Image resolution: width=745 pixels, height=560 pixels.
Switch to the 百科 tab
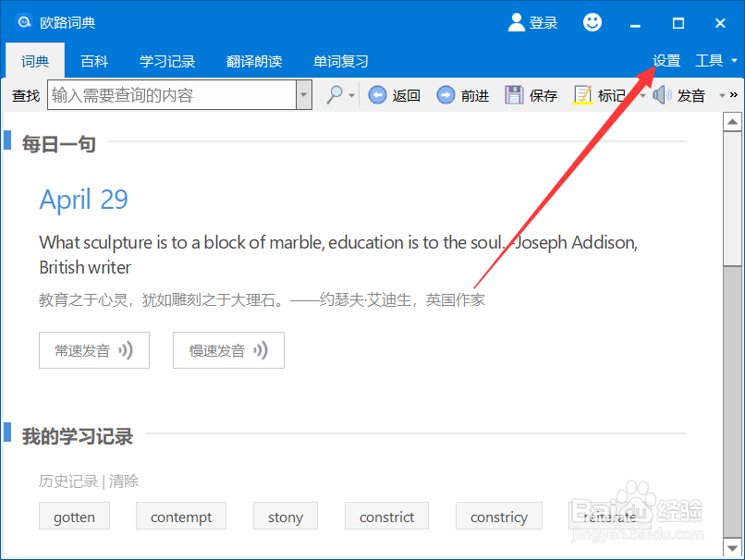pos(94,61)
